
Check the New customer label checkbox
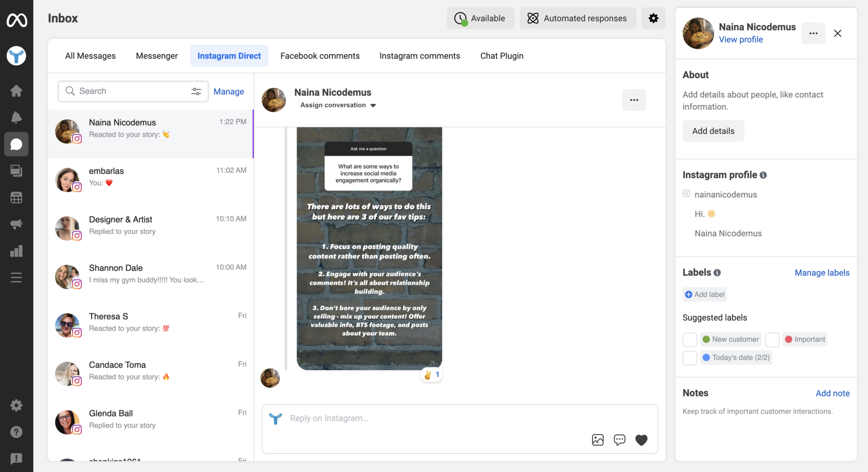click(x=690, y=340)
